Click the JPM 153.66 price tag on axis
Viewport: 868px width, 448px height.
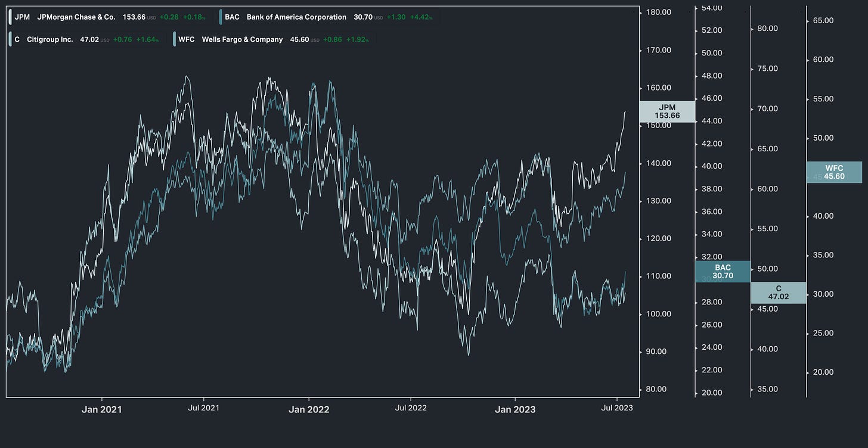(667, 111)
